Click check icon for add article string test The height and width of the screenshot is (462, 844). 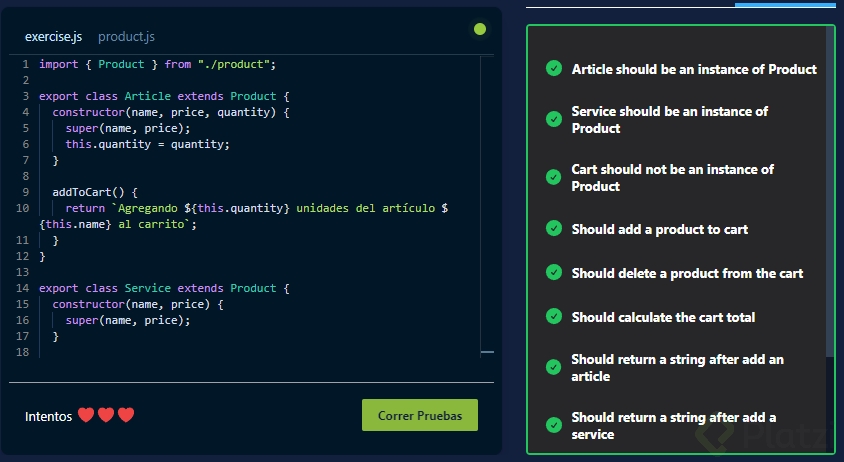[554, 367]
